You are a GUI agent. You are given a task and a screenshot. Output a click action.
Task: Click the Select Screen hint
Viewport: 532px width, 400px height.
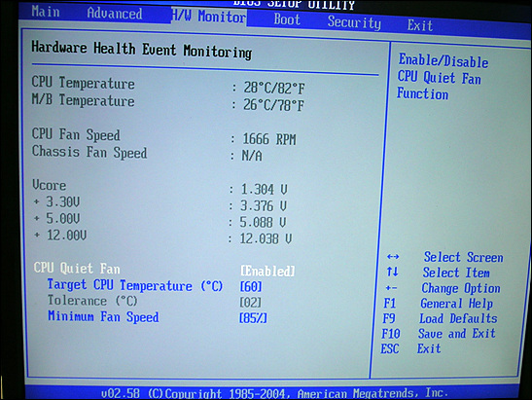464,257
